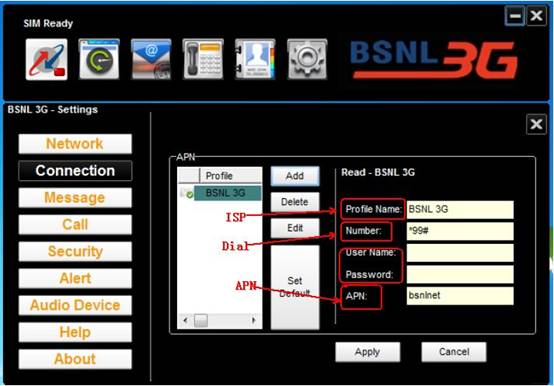Click the profile list horizontal scrollbar thumb

(x=201, y=321)
